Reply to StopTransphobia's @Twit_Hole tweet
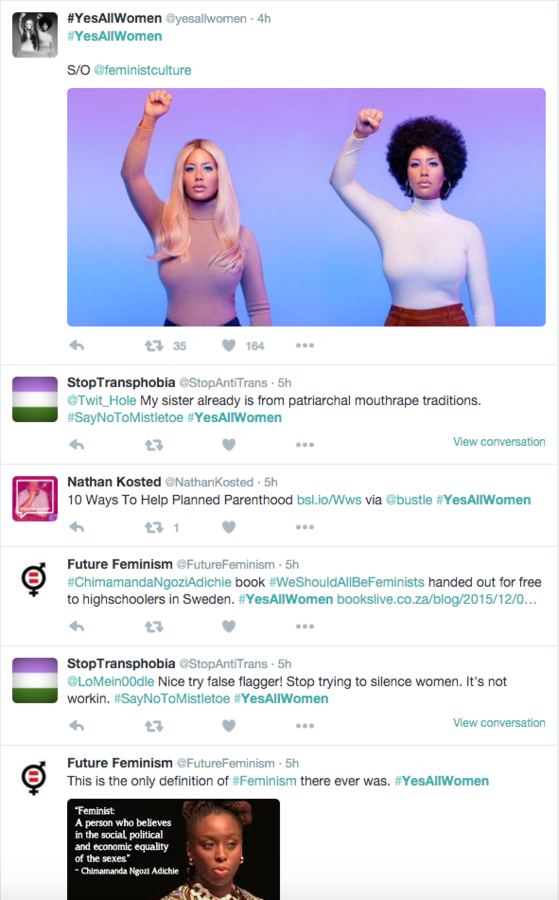 [77, 445]
